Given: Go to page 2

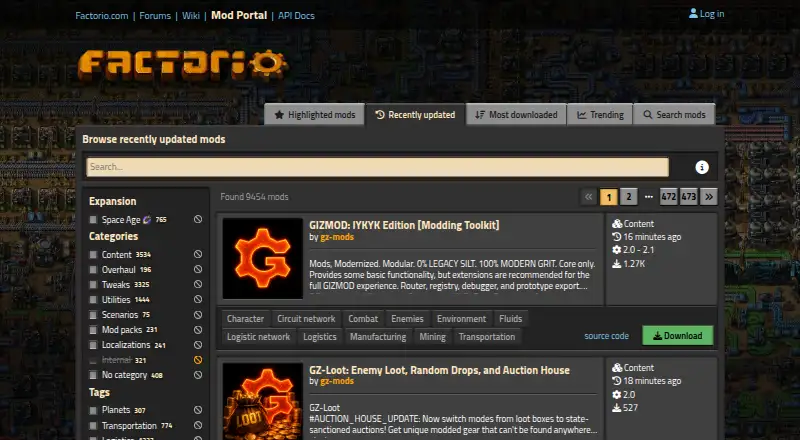Looking at the screenshot, I should click(629, 197).
